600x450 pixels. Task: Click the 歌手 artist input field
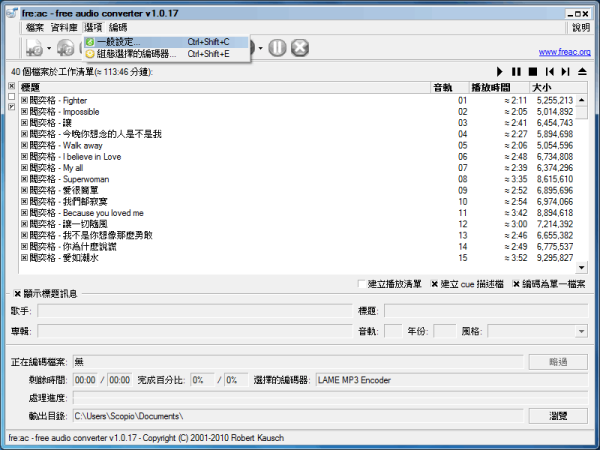pos(195,311)
